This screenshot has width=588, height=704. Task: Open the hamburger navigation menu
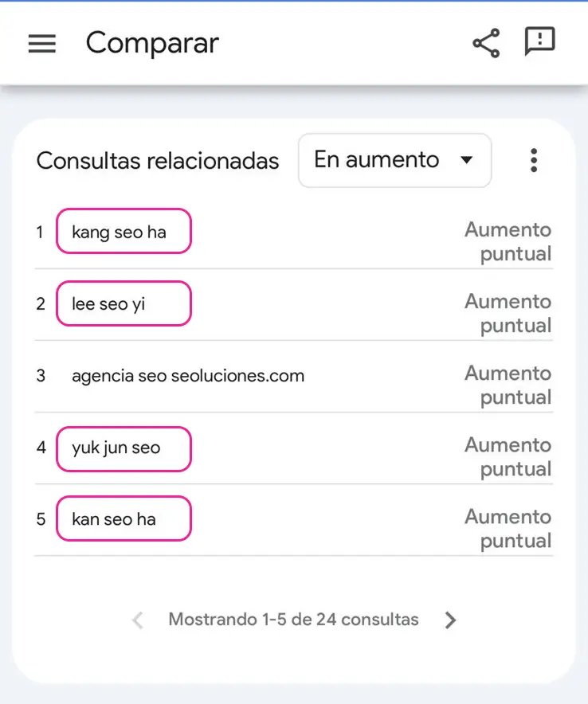point(41,44)
